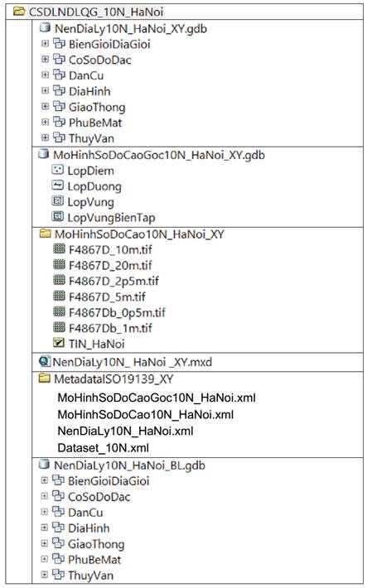
Task: Click the F4867D_10m.tif raster icon
Action: 60,248
